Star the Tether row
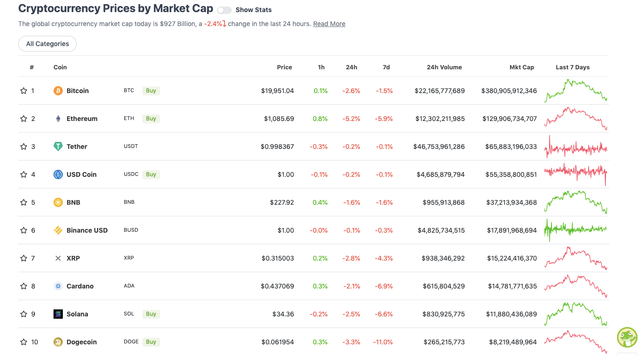The width and height of the screenshot is (644, 355). pos(24,147)
